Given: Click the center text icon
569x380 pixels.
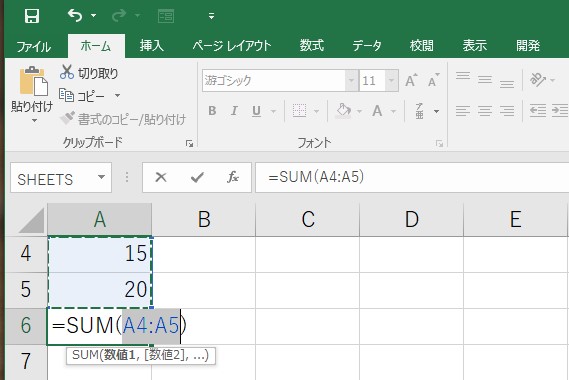Looking at the screenshot, I should point(485,111).
